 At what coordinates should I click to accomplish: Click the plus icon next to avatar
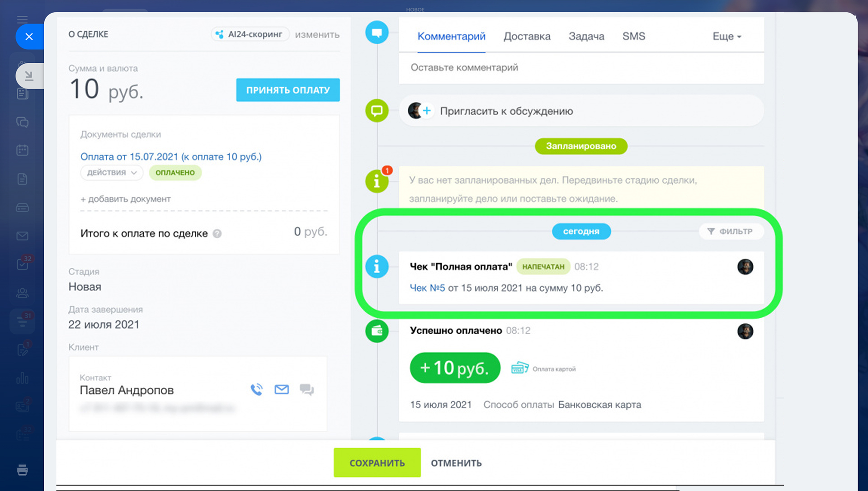click(426, 111)
